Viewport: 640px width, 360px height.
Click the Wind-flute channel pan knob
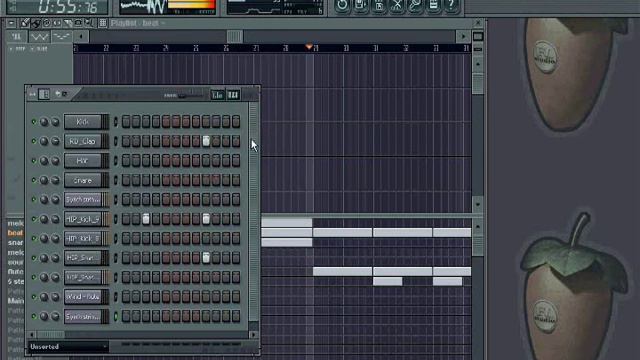pos(44,297)
